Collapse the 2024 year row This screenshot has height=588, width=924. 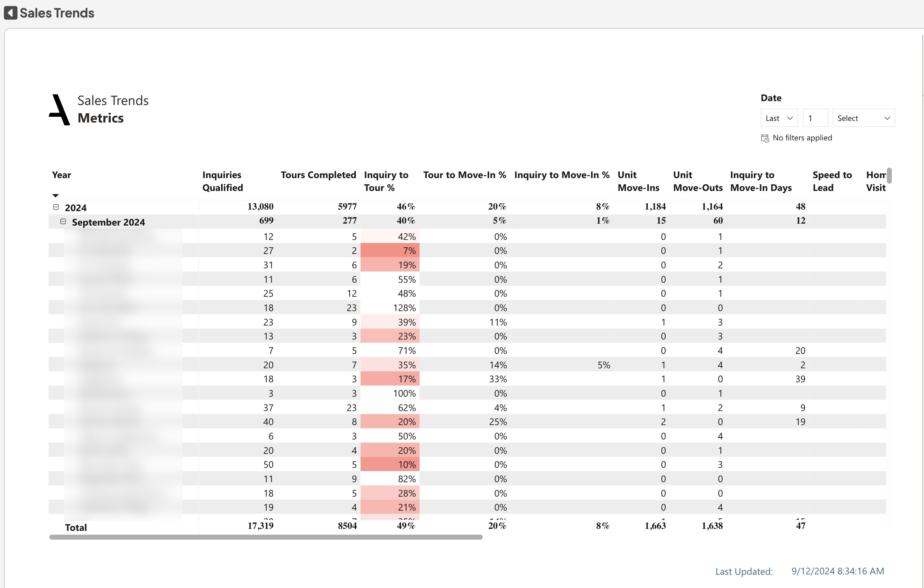pyautogui.click(x=56, y=207)
